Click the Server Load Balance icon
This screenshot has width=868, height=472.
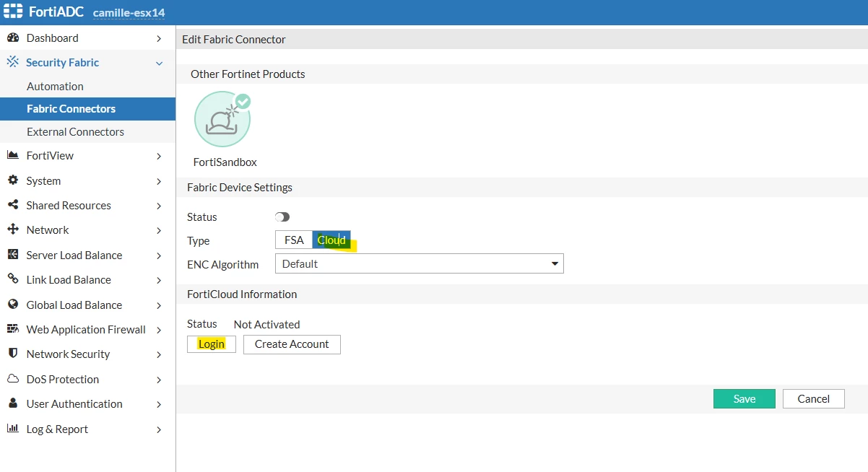[x=13, y=255]
